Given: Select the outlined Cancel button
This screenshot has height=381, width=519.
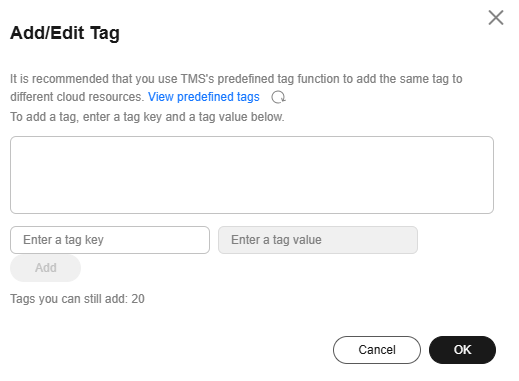Looking at the screenshot, I should point(377,350).
